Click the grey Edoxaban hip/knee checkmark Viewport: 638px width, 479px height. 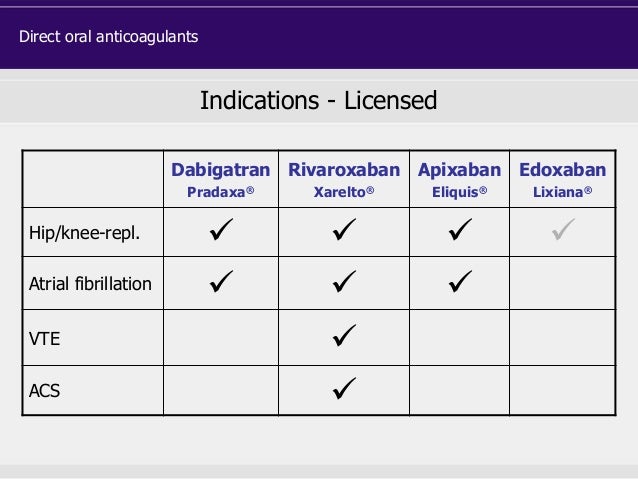pos(564,229)
